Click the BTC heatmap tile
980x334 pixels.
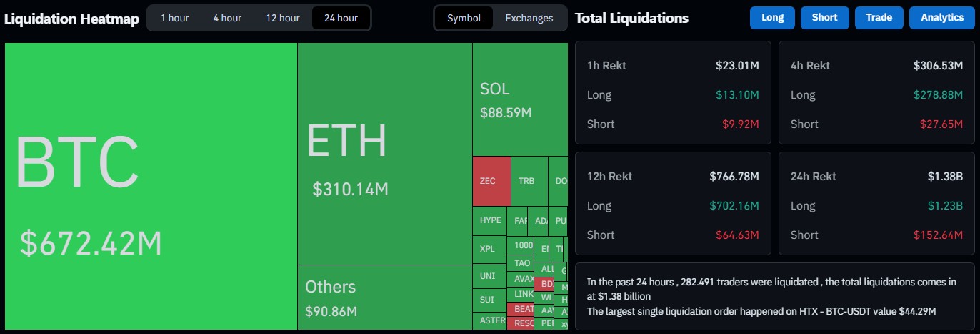151,186
